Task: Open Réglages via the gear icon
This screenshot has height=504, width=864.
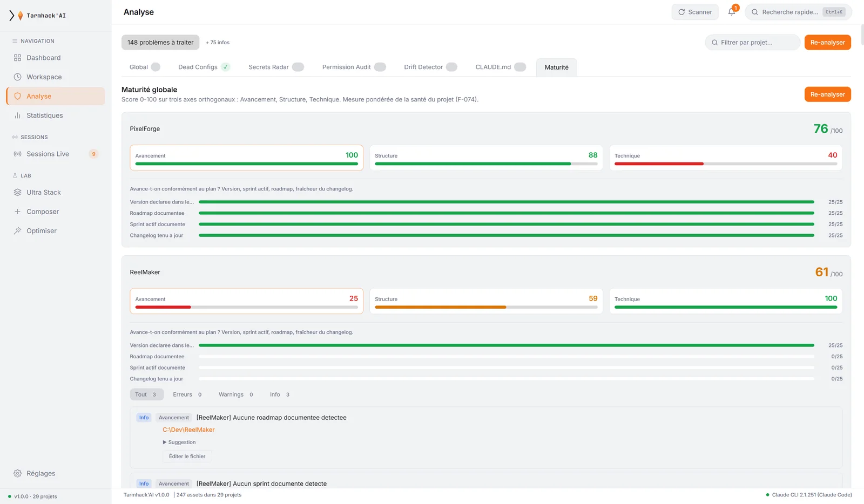Action: [x=17, y=473]
